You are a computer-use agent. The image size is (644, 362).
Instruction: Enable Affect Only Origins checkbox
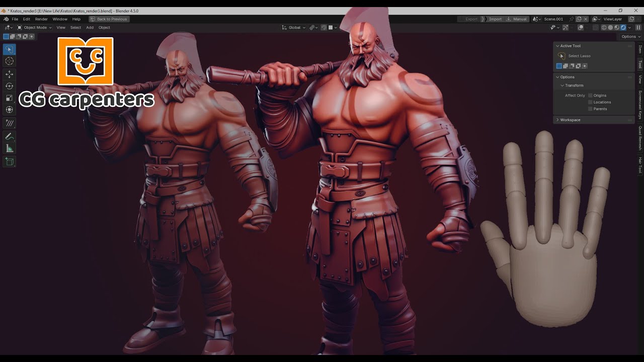590,96
